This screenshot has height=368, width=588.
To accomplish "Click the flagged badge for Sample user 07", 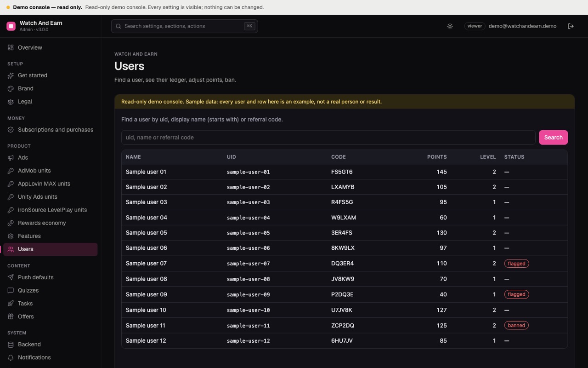I will coord(516,264).
